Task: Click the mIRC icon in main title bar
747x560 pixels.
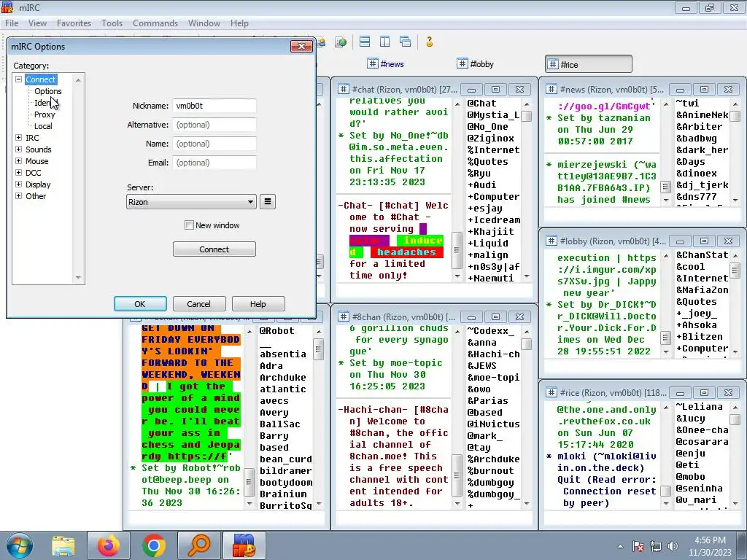Action: pos(7,7)
